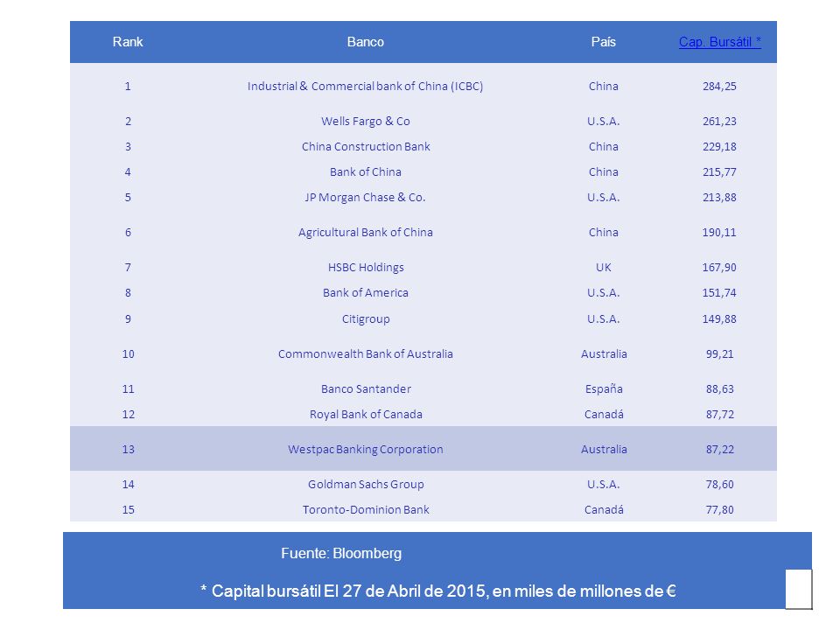Click U.S.A. in Goldman Sachs row

coord(603,484)
